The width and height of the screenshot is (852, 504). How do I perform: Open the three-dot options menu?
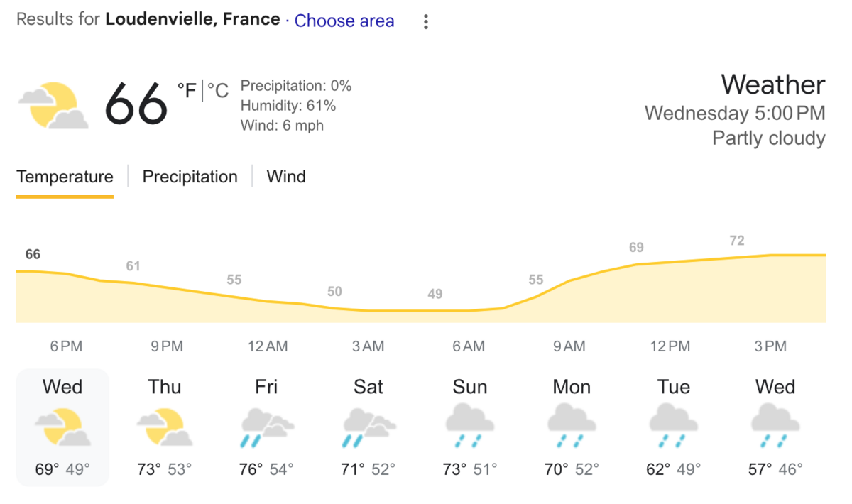pos(425,21)
